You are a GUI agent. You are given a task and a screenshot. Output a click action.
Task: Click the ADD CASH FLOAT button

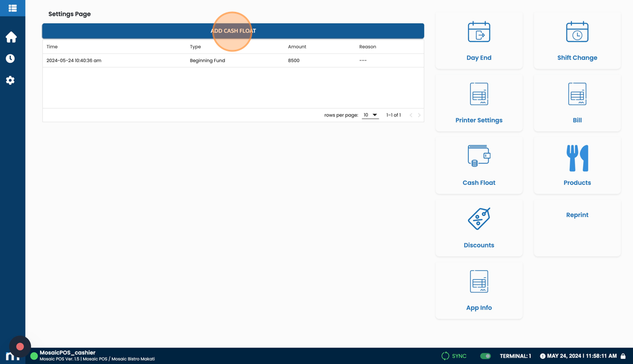tap(233, 31)
